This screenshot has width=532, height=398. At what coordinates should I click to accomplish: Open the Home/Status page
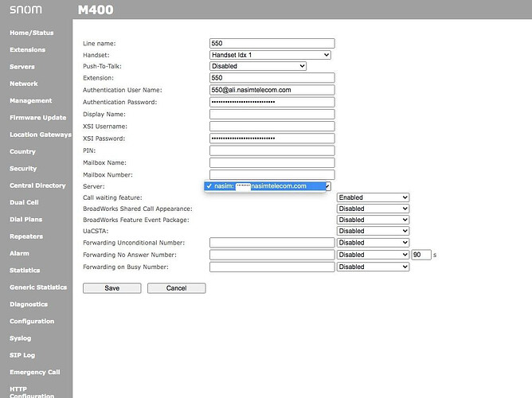click(x=32, y=33)
